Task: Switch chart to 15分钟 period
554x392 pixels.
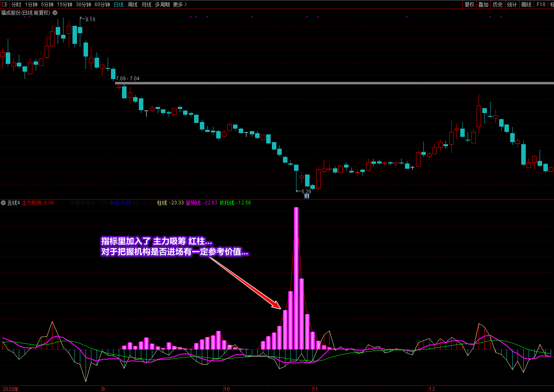Action: click(64, 5)
